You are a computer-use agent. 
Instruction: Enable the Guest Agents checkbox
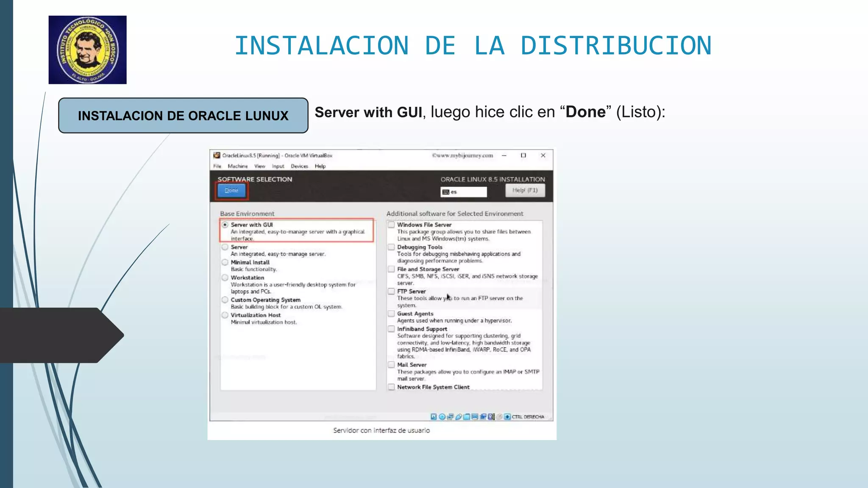coord(391,314)
